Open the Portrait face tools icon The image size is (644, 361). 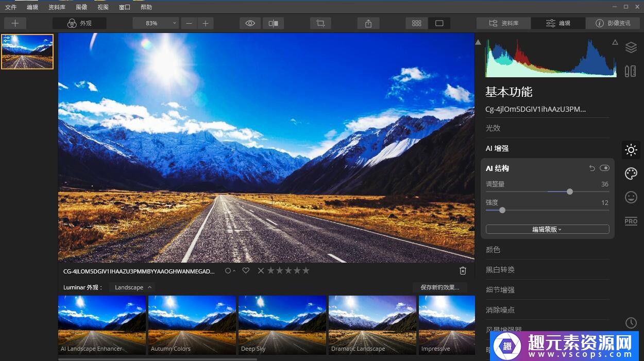(631, 197)
